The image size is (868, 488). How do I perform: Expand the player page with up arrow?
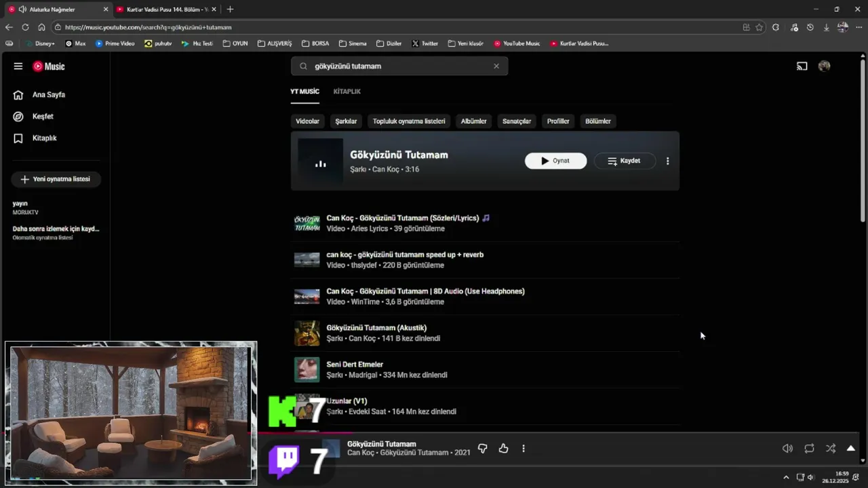(x=851, y=449)
